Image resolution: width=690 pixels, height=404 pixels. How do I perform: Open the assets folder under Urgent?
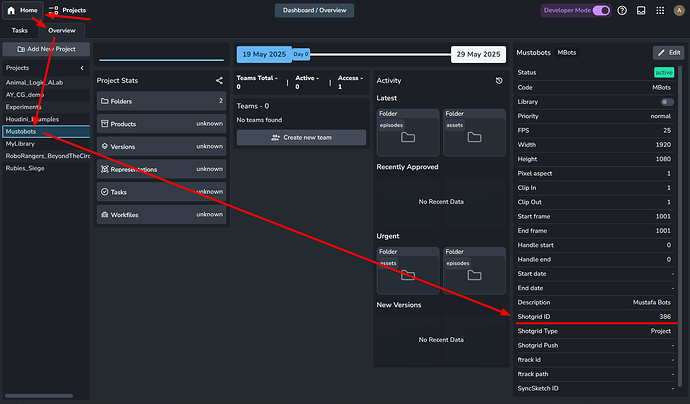click(408, 271)
